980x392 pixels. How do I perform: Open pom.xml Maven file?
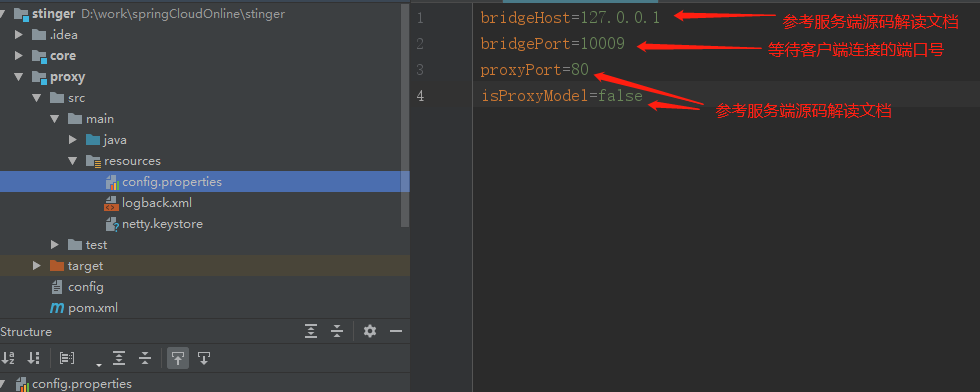84,308
